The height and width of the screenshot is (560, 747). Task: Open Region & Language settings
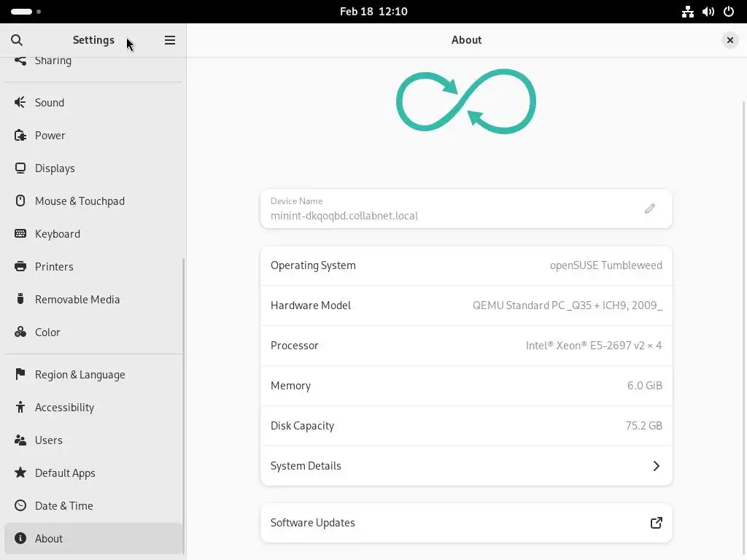pos(93,374)
